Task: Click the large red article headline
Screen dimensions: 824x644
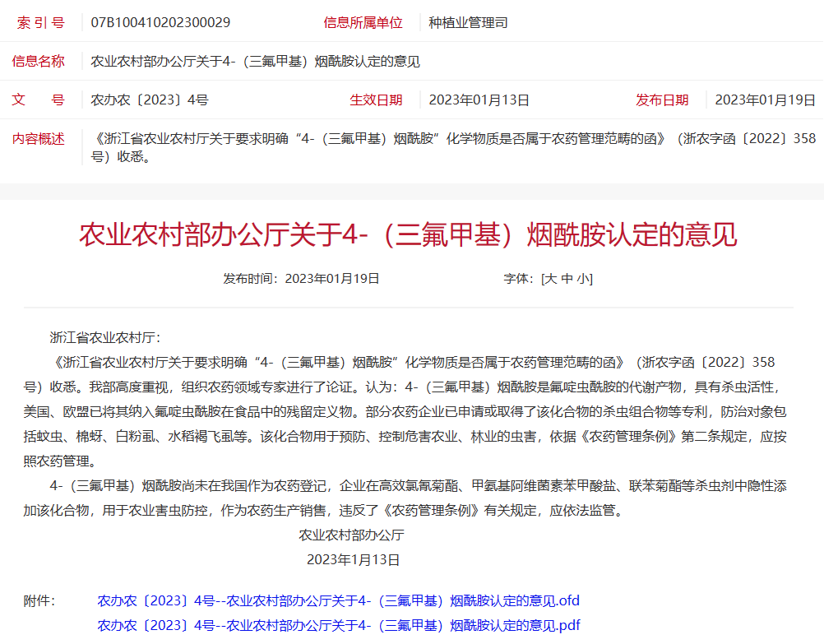Action: [x=408, y=234]
